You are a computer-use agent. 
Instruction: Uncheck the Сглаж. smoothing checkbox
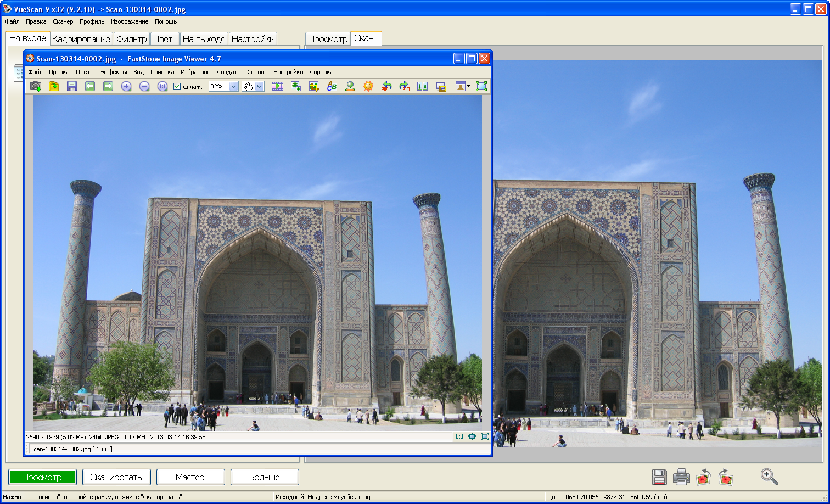point(177,87)
